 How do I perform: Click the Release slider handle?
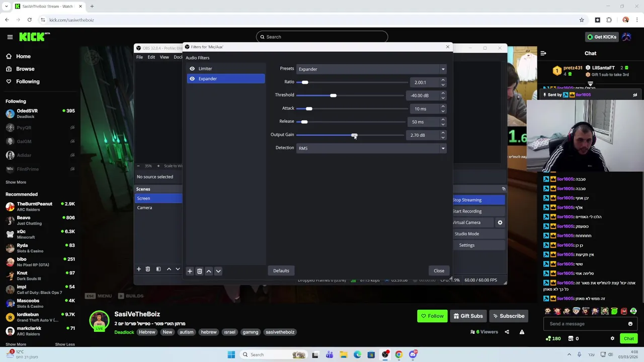(x=304, y=122)
